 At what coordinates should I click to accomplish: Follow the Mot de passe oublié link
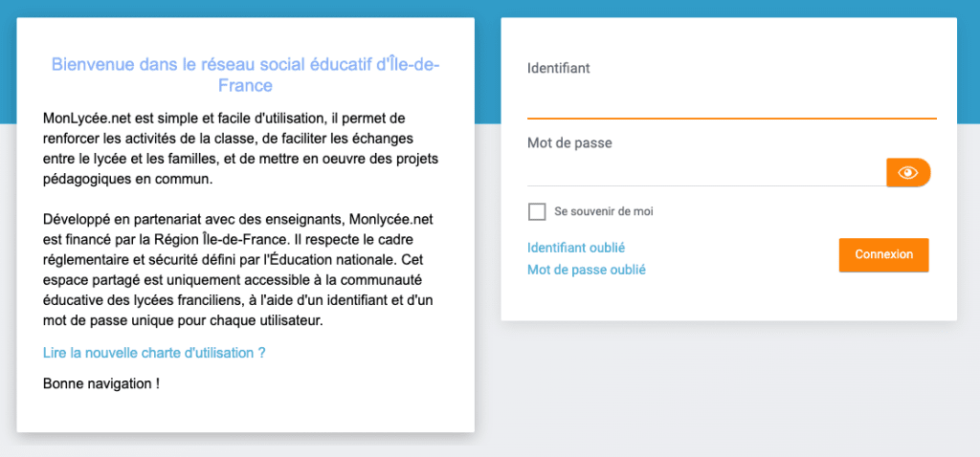pos(587,271)
